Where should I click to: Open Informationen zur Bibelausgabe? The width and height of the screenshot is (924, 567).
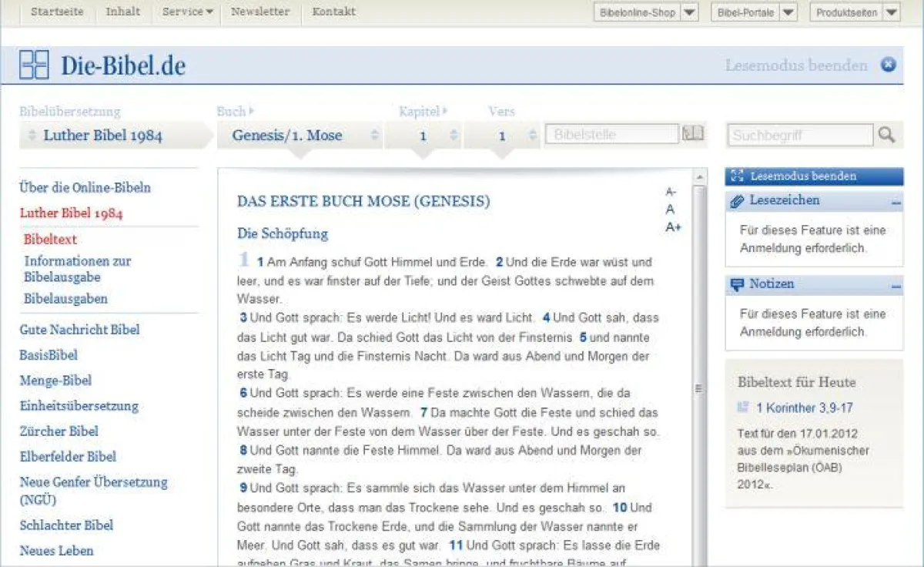(x=77, y=269)
